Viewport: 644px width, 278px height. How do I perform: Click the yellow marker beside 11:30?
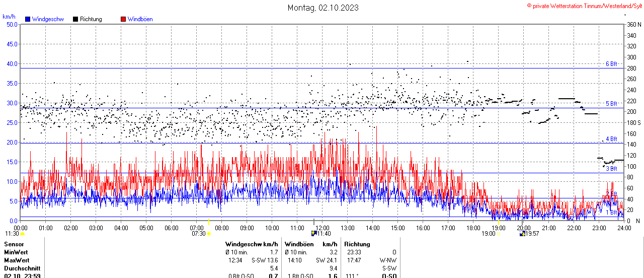click(22, 234)
